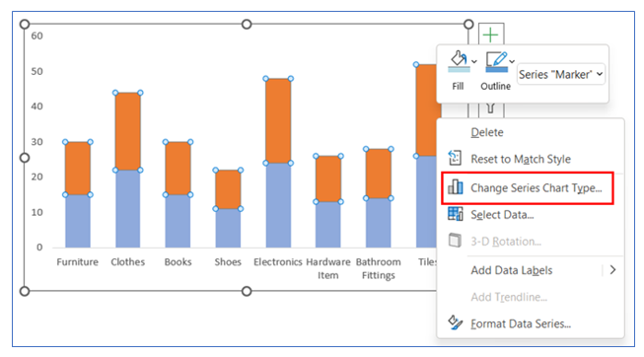Select the blue Electronics bar segment

pyautogui.click(x=278, y=205)
